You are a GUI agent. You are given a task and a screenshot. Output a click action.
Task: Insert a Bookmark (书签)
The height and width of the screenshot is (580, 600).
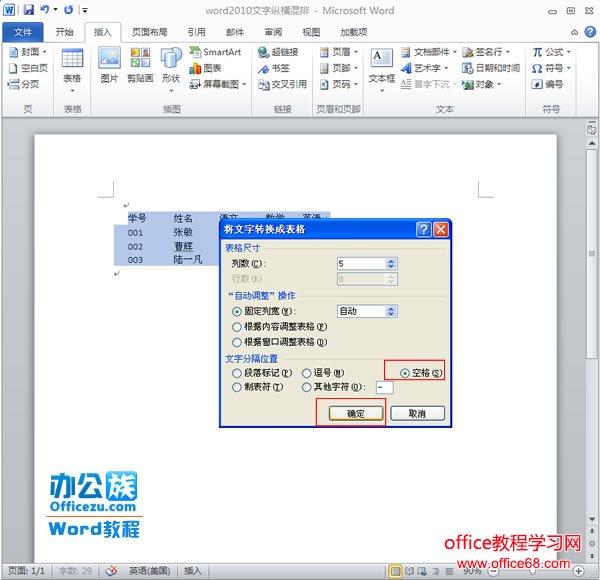(273, 68)
